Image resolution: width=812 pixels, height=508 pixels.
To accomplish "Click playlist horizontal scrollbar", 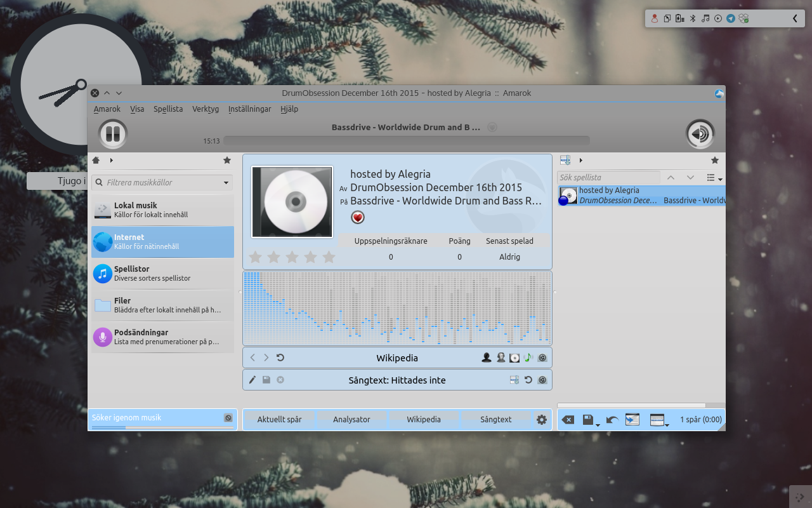I will pos(632,405).
